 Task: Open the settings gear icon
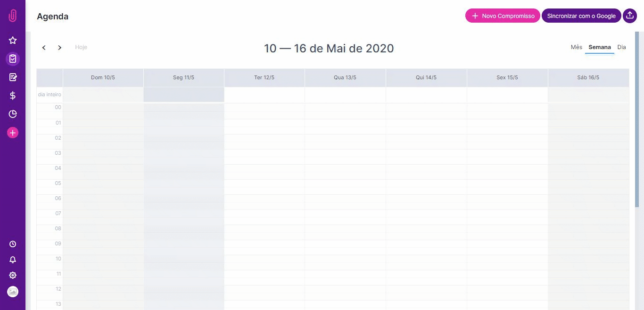(x=13, y=275)
